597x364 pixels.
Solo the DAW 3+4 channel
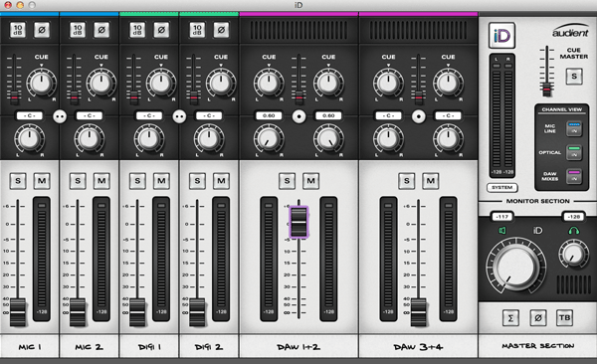coord(406,181)
